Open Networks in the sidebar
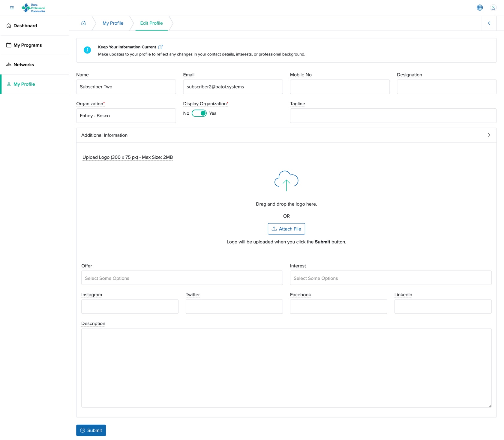The width and height of the screenshot is (504, 440). click(x=34, y=65)
